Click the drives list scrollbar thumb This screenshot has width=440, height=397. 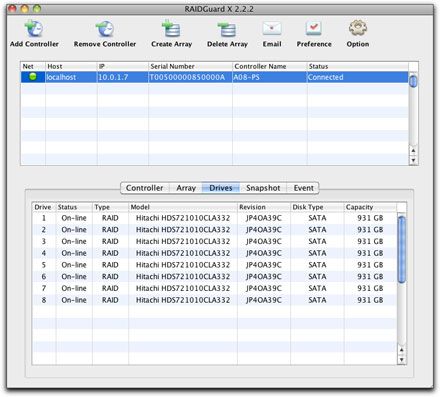402,250
